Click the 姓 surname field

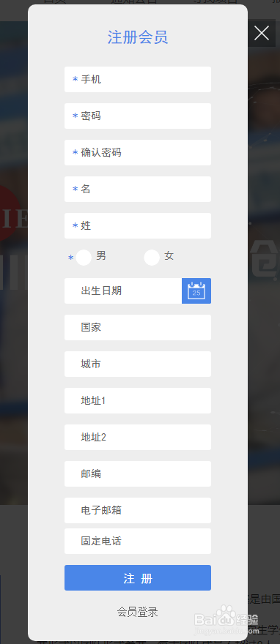[138, 225]
